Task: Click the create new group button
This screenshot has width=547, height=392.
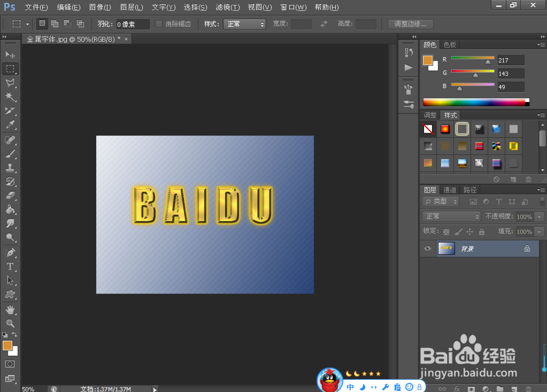Action: coord(500,389)
